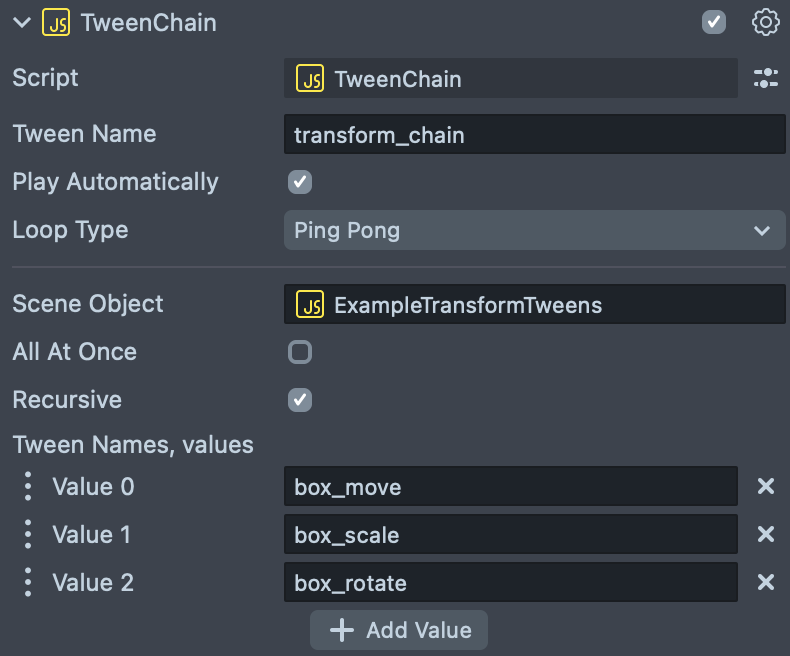Image resolution: width=790 pixels, height=656 pixels.
Task: Click the drag handle for Value 1
Action: [x=28, y=535]
